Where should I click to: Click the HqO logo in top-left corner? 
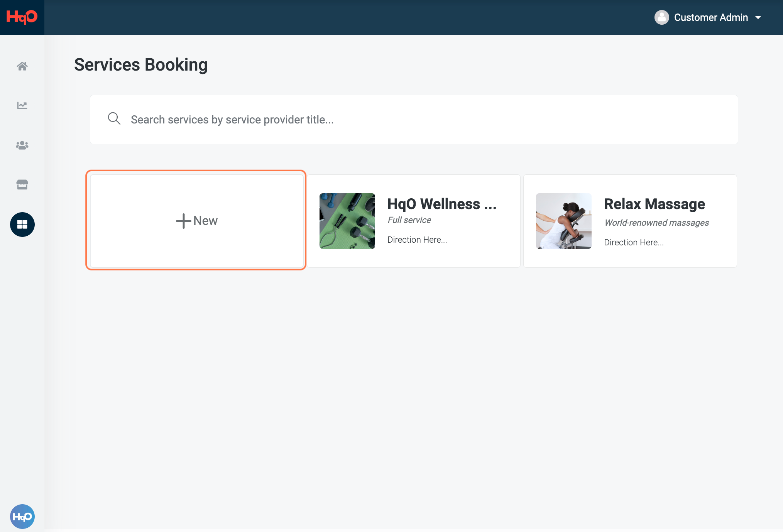click(22, 17)
